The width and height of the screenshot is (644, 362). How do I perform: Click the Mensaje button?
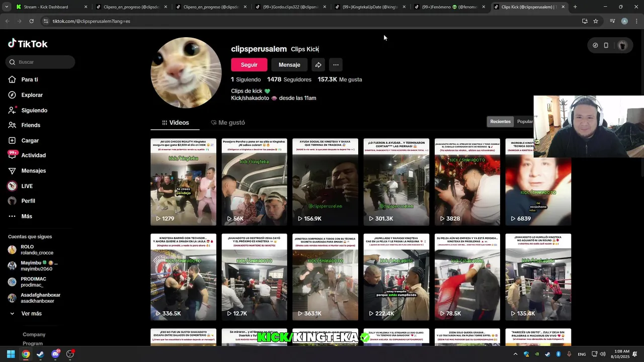coord(289,65)
